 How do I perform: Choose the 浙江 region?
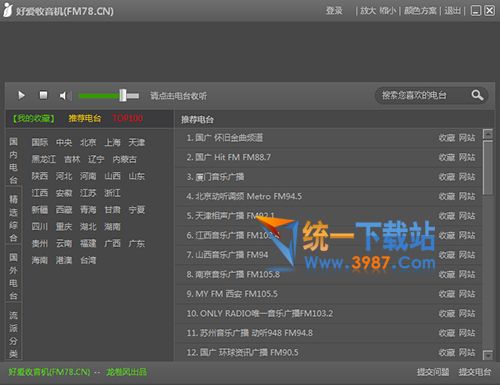point(112,193)
